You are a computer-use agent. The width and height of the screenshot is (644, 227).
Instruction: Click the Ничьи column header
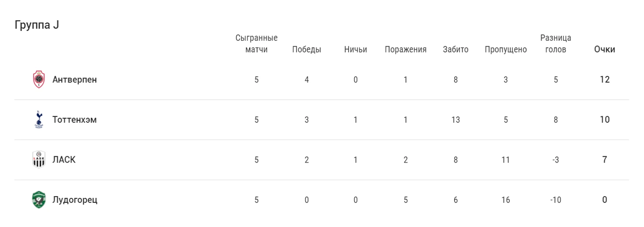(356, 49)
